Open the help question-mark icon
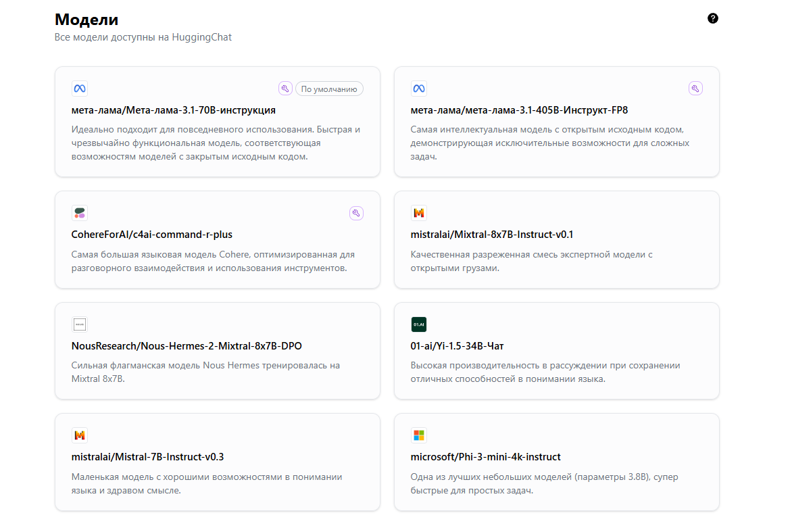 (712, 19)
